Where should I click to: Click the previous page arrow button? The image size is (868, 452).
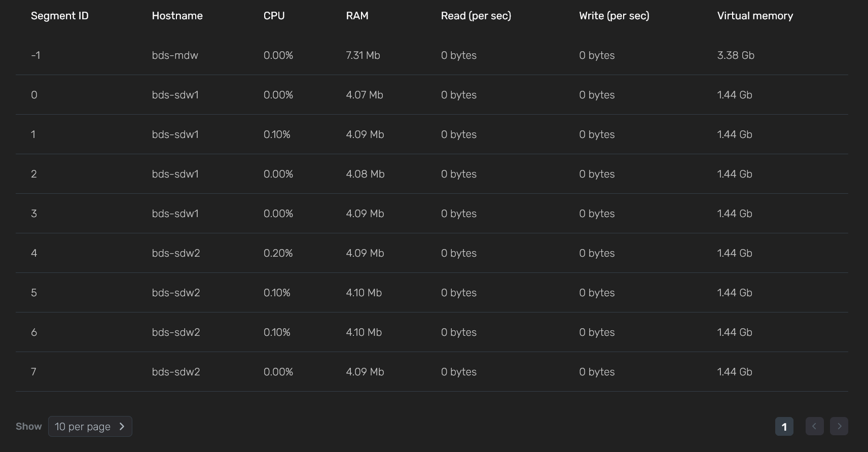814,427
